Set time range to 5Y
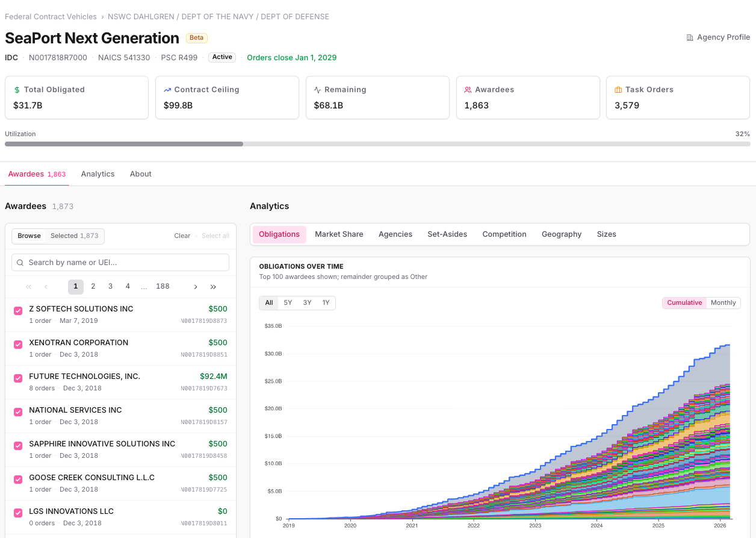The image size is (756, 538). (x=288, y=303)
